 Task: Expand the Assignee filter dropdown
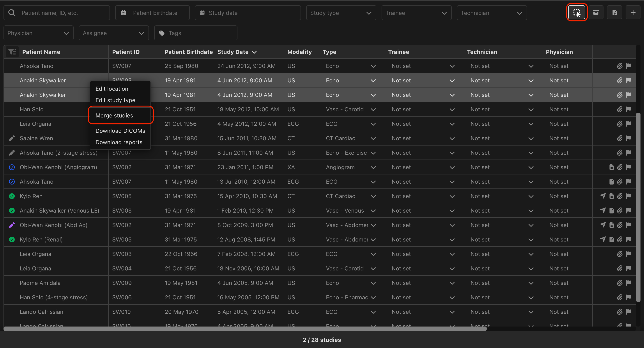(x=114, y=33)
